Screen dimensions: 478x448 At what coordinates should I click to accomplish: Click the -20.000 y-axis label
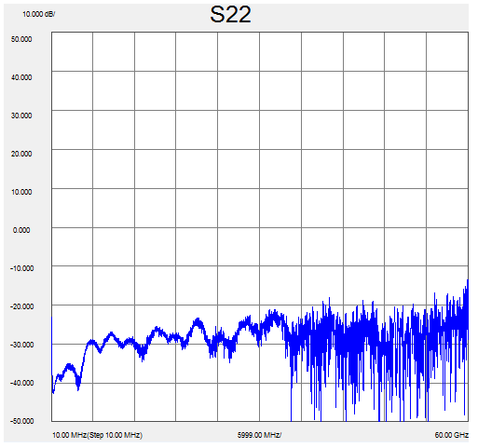coord(21,306)
